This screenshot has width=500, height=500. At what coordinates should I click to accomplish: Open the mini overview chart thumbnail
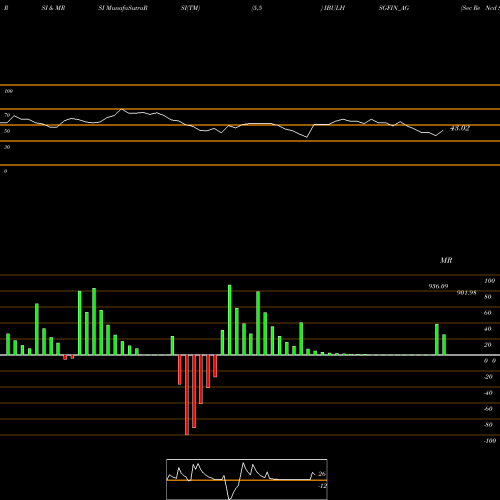click(x=247, y=479)
